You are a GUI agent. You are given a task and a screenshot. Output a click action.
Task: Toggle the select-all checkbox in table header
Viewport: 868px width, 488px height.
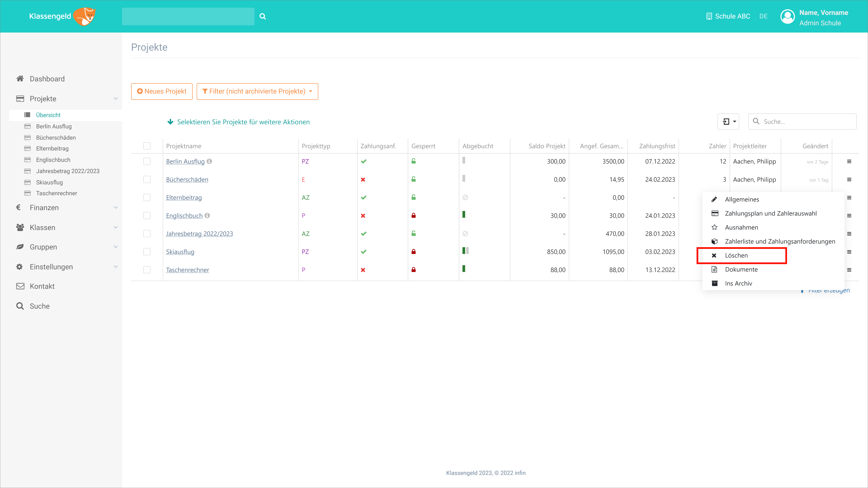click(x=147, y=146)
